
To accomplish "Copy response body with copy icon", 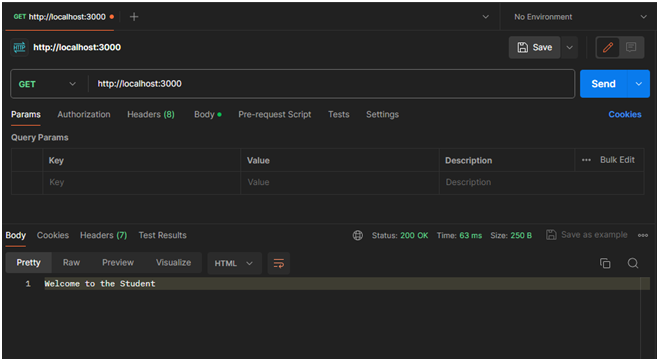I will click(x=605, y=263).
